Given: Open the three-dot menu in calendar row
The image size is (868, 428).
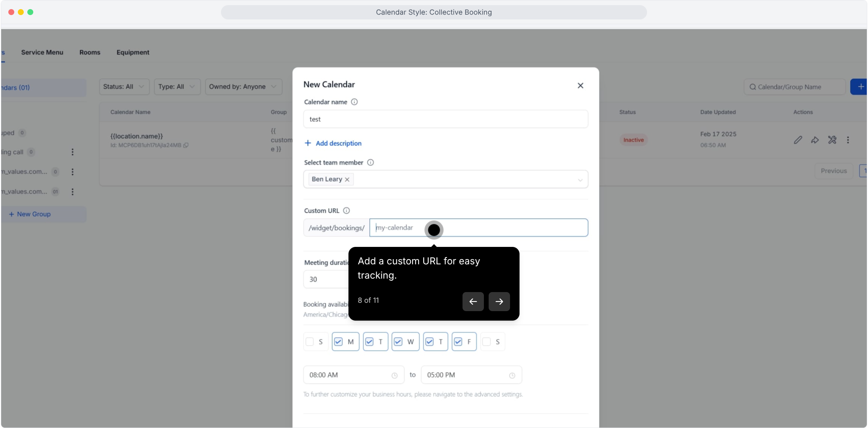Looking at the screenshot, I should click(848, 140).
